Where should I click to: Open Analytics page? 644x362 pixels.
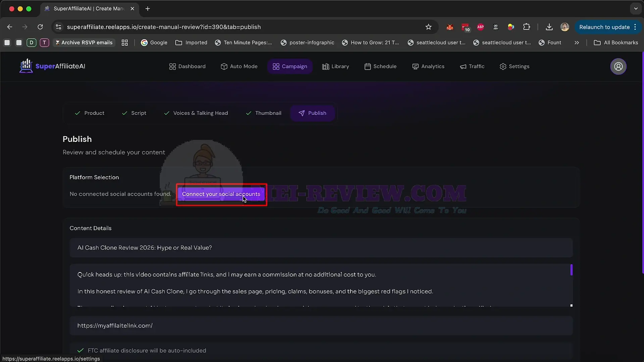point(428,66)
